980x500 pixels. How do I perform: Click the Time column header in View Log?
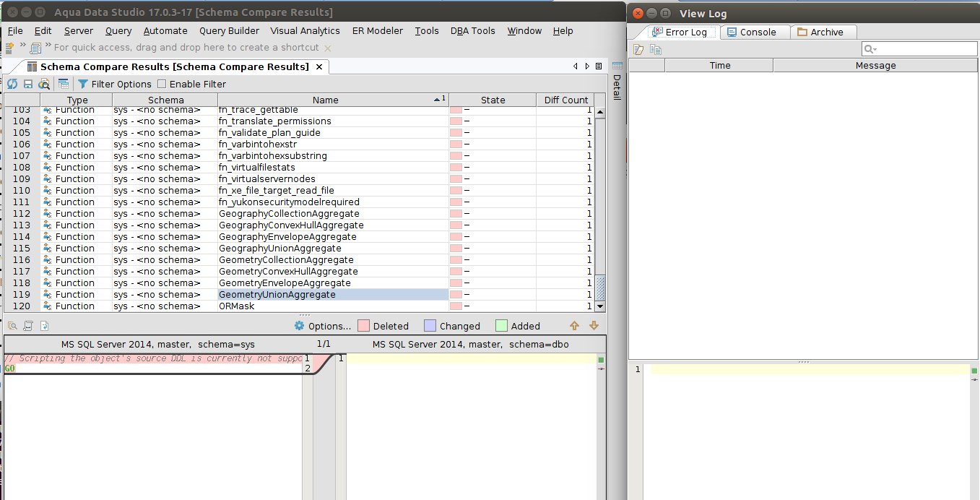719,65
